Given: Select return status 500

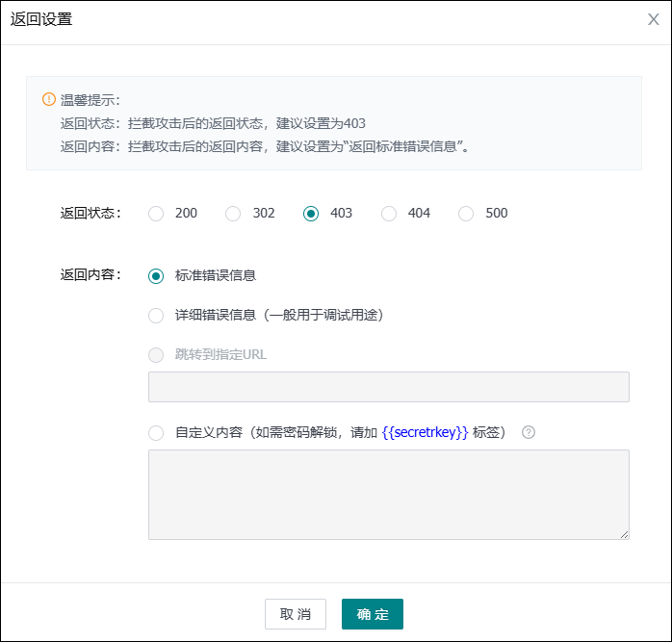Looking at the screenshot, I should click(x=466, y=214).
